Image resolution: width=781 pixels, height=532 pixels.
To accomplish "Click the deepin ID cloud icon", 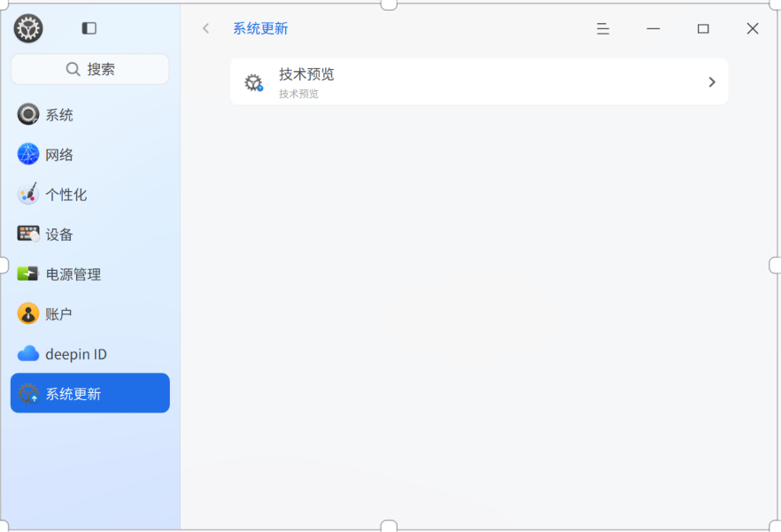I will 28,354.
